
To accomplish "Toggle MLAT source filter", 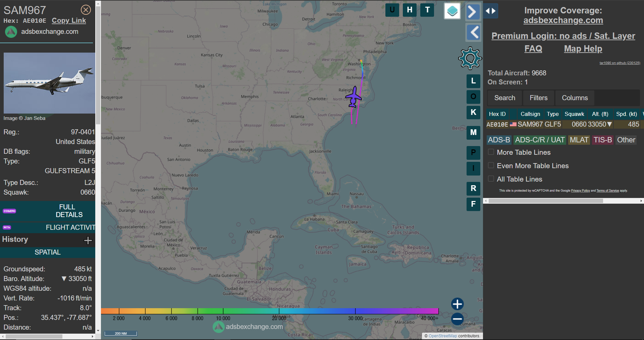I will tap(579, 140).
